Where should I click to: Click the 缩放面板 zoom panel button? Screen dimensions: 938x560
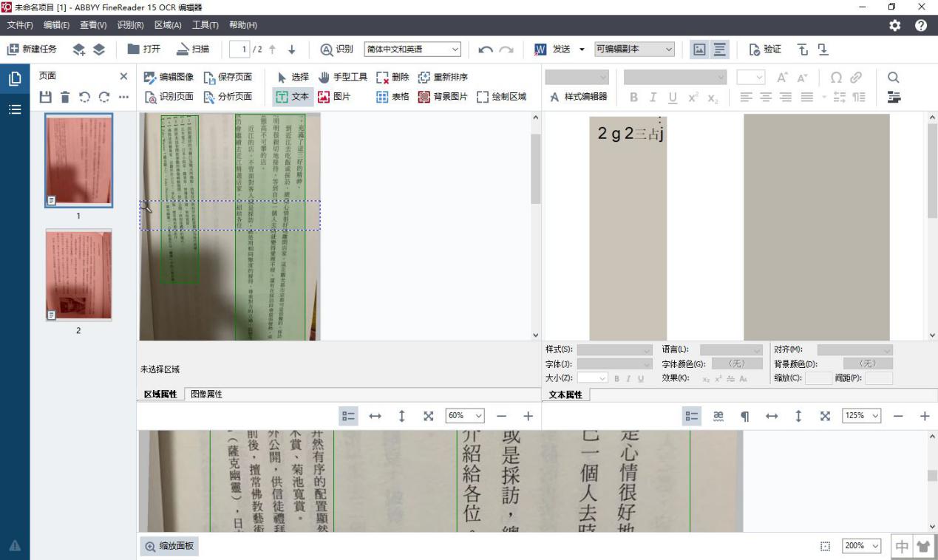click(x=169, y=547)
